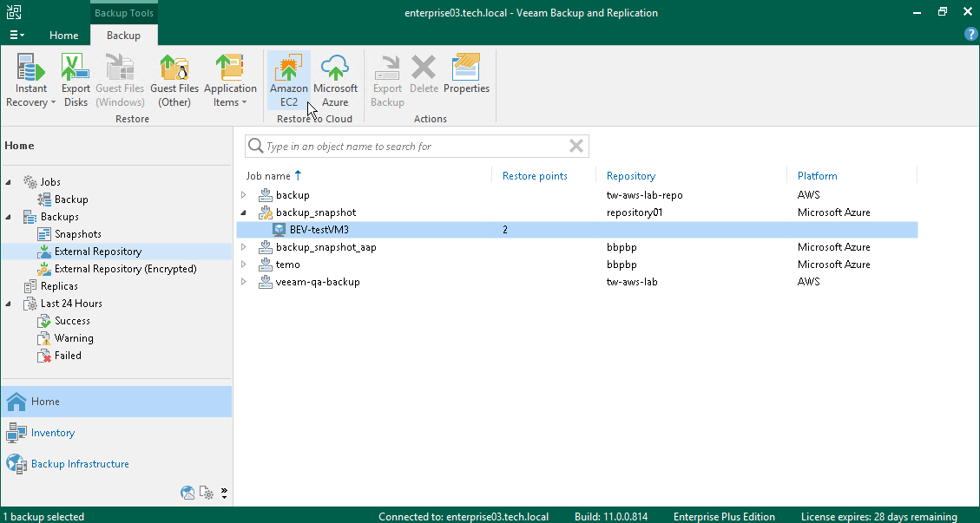
Task: Collapse the Jobs tree node
Action: [x=8, y=182]
